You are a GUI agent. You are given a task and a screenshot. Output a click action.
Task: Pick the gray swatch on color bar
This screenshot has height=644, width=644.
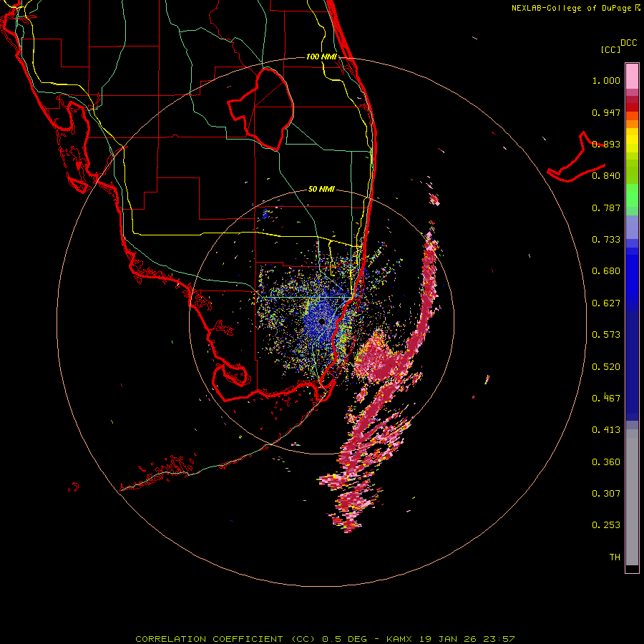coord(632,497)
